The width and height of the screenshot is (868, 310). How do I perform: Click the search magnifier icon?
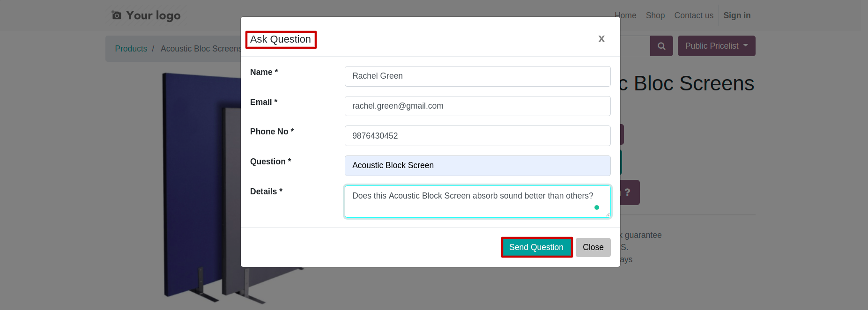[x=661, y=46]
